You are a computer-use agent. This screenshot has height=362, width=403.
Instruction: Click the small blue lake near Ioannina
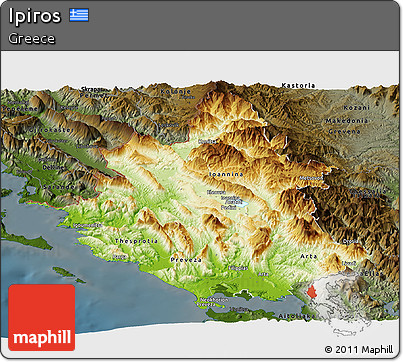[242, 203]
